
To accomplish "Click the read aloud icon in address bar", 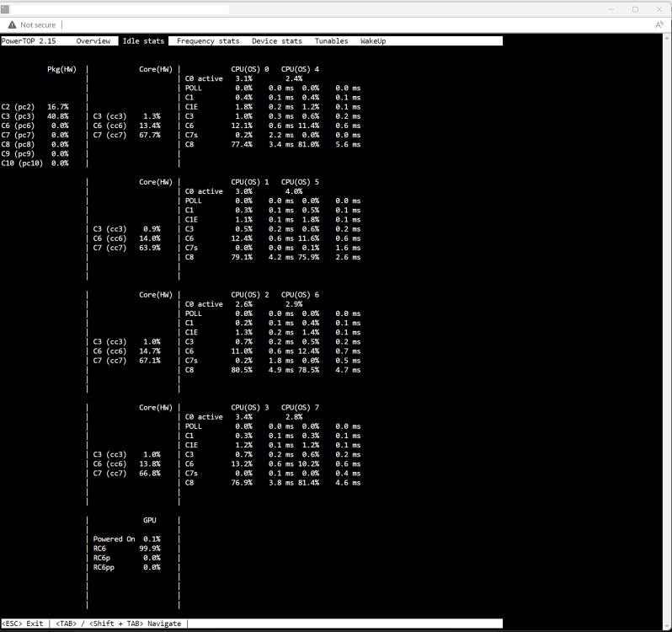I will (x=659, y=25).
